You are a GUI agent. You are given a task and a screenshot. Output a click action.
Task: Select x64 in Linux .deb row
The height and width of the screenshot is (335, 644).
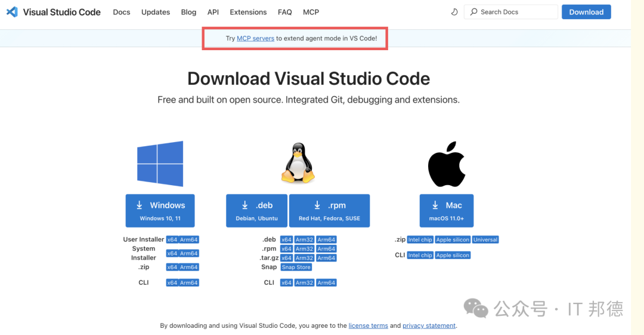[286, 239]
